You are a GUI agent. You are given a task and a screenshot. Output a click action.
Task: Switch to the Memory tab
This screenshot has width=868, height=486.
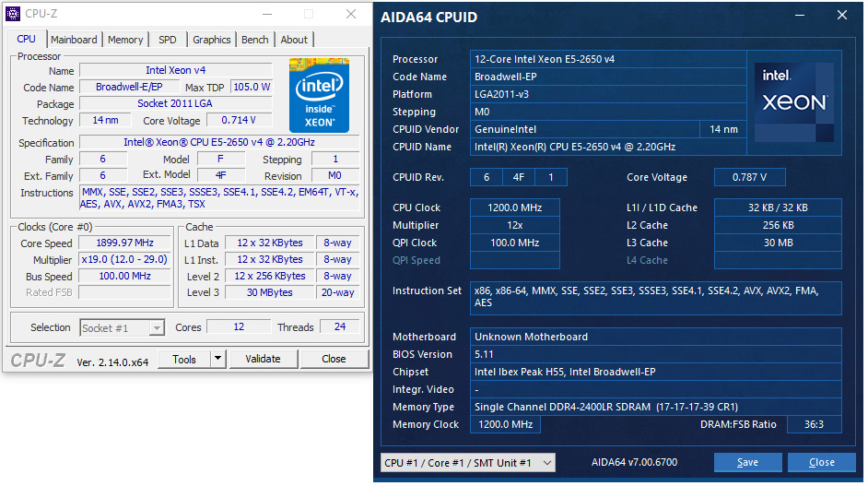tap(125, 40)
